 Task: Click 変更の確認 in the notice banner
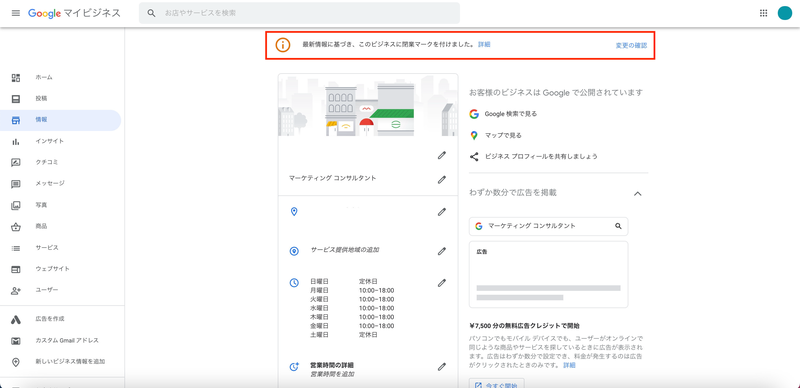pyautogui.click(x=631, y=45)
